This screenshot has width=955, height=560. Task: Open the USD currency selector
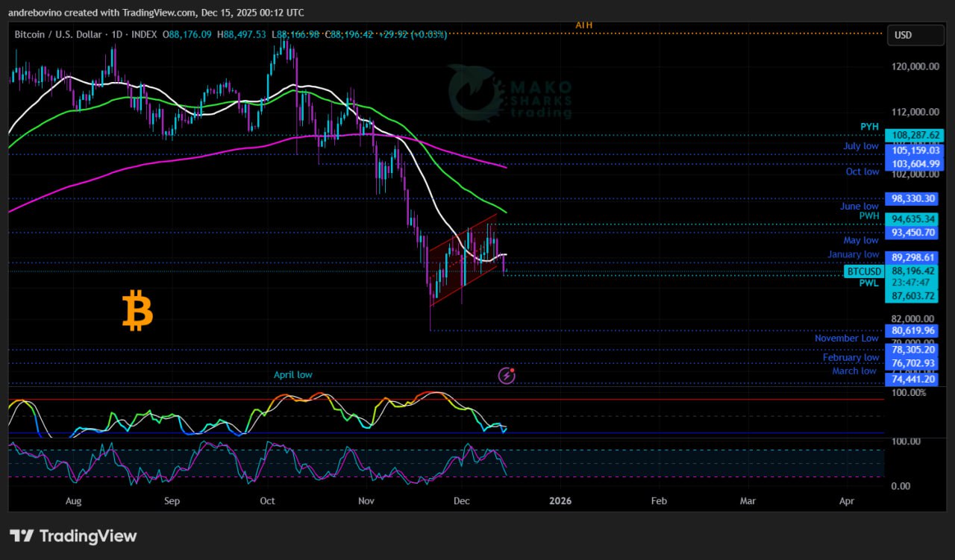pos(913,35)
